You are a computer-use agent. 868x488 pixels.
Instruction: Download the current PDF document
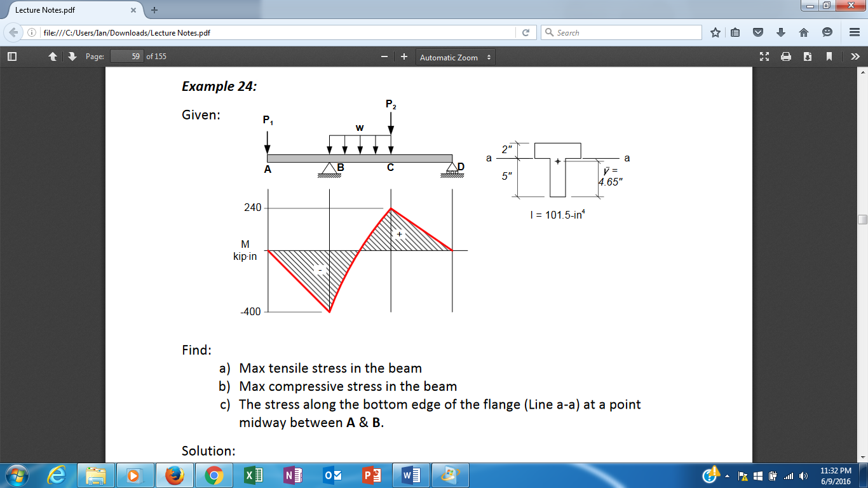808,56
